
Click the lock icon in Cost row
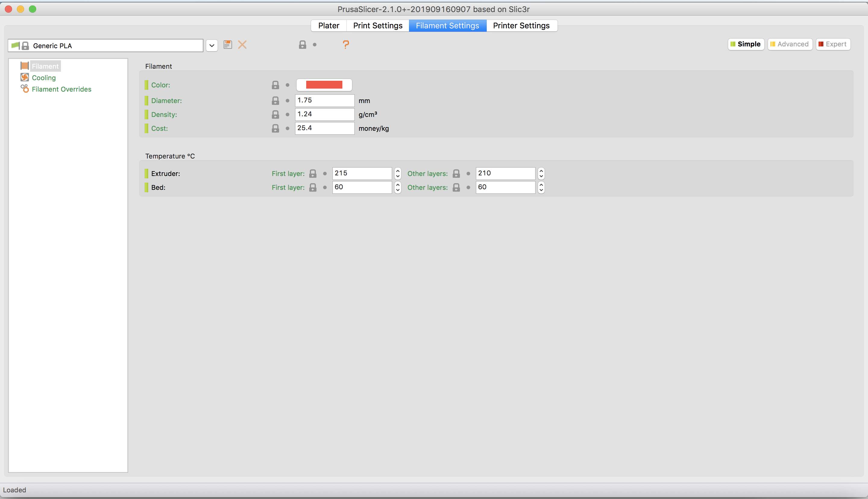click(275, 128)
